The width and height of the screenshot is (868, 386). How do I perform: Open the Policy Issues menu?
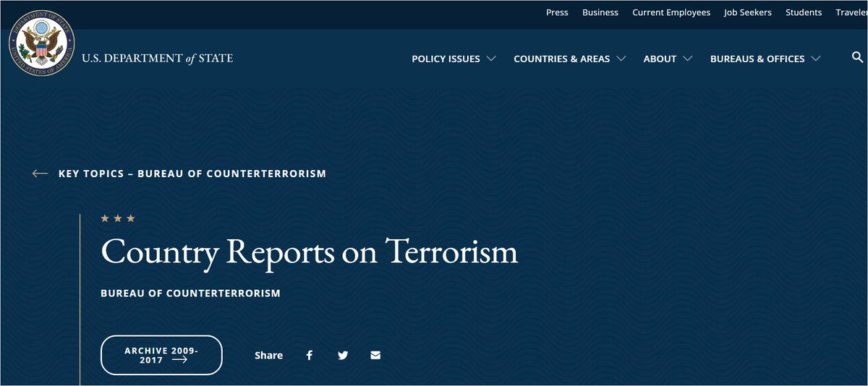[x=446, y=59]
